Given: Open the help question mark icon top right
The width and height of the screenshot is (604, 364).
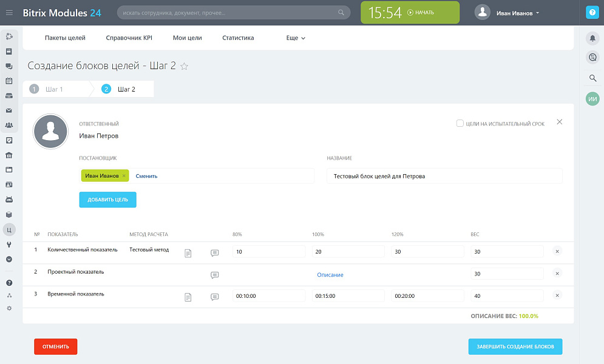Looking at the screenshot, I should click(x=592, y=13).
